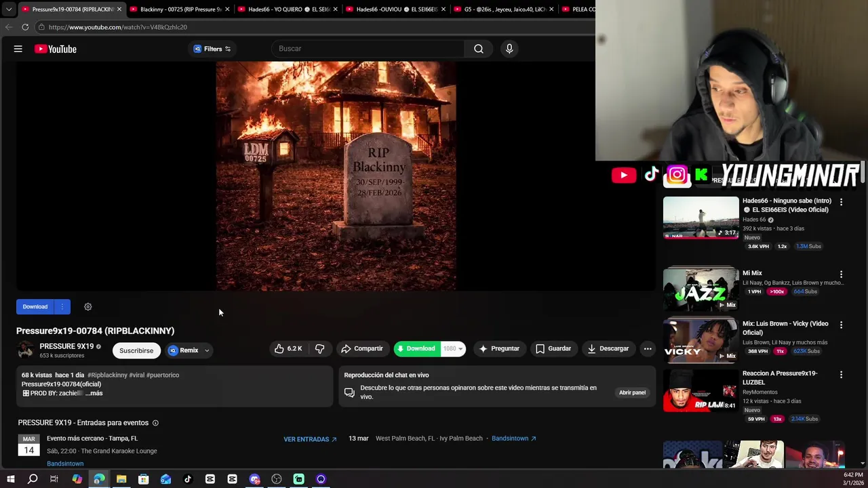
Task: Dislike the video with the thumbs-down
Action: pos(320,348)
